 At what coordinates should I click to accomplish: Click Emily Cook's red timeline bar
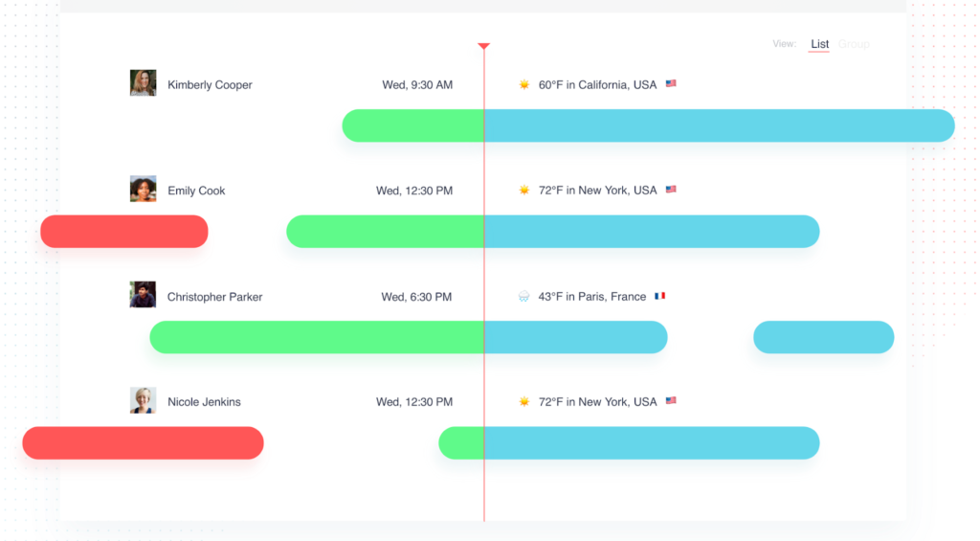click(124, 232)
